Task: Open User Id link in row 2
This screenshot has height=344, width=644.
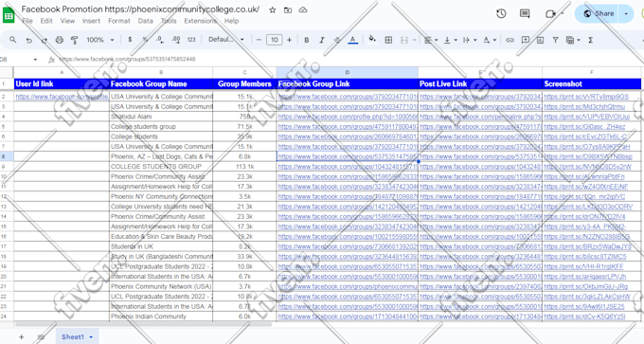Action: (62, 97)
